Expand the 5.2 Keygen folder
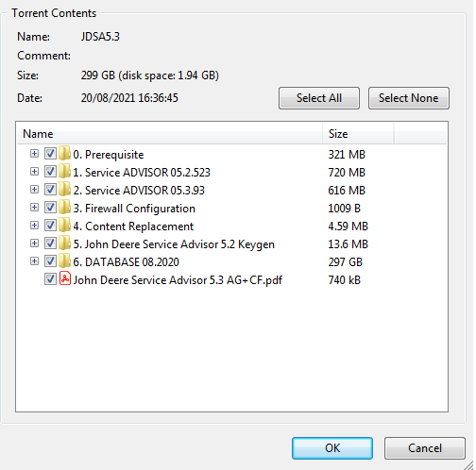This screenshot has width=476, height=470. coord(34,243)
